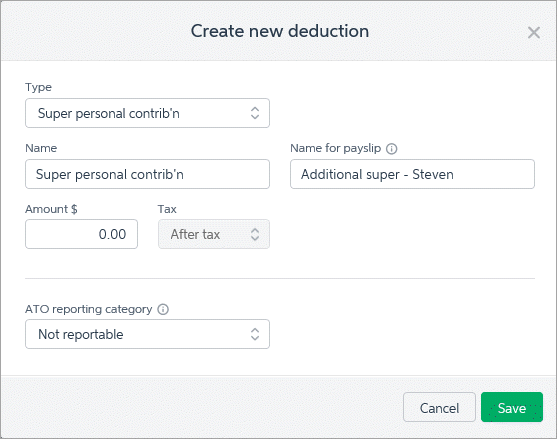Expand the Not reportable ATO category dropdown

(x=147, y=334)
